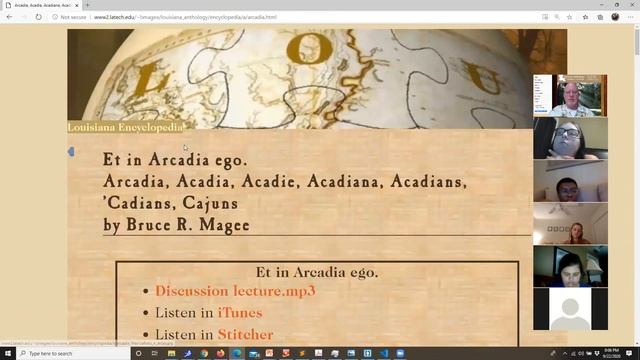This screenshot has height=360, width=640.
Task: Click the 'Et in Arcadia ego.' heading line
Action: (x=175, y=160)
